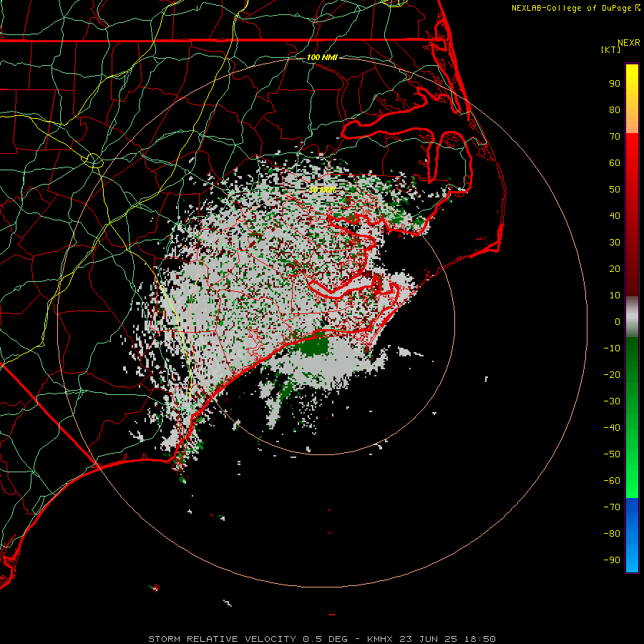Click the positive 40 knot scale label
The image size is (644, 644).
(615, 216)
